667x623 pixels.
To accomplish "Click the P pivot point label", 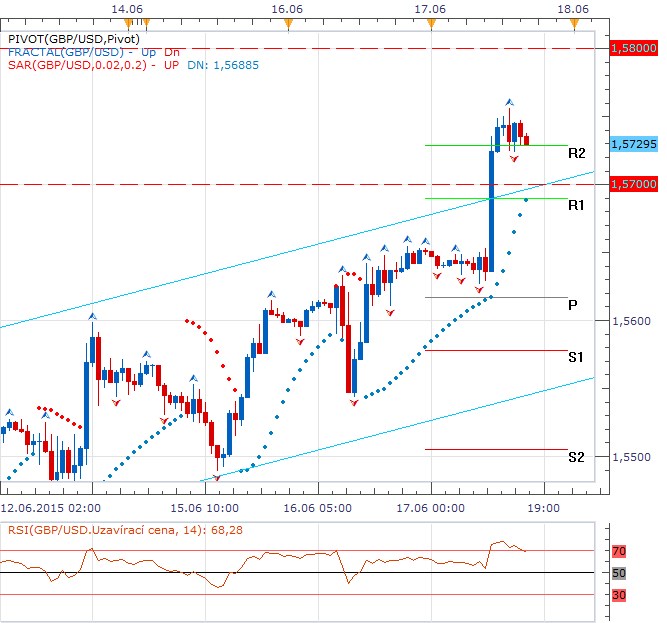I will [x=572, y=306].
